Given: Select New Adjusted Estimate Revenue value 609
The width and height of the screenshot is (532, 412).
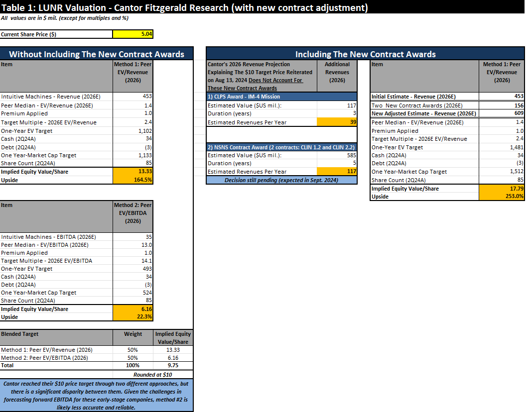Looking at the screenshot, I should pos(502,113).
